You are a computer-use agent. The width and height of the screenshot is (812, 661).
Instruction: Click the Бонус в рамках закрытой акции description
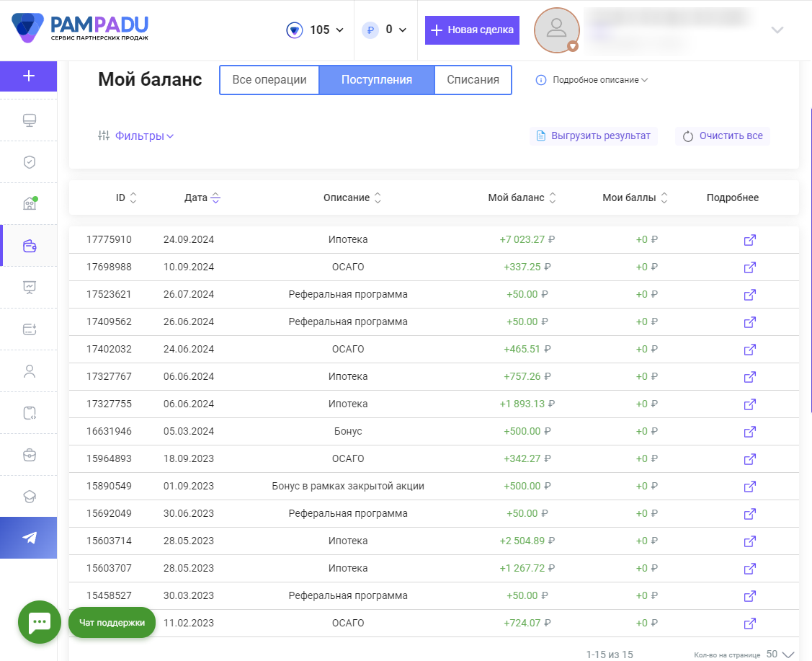[x=348, y=486]
